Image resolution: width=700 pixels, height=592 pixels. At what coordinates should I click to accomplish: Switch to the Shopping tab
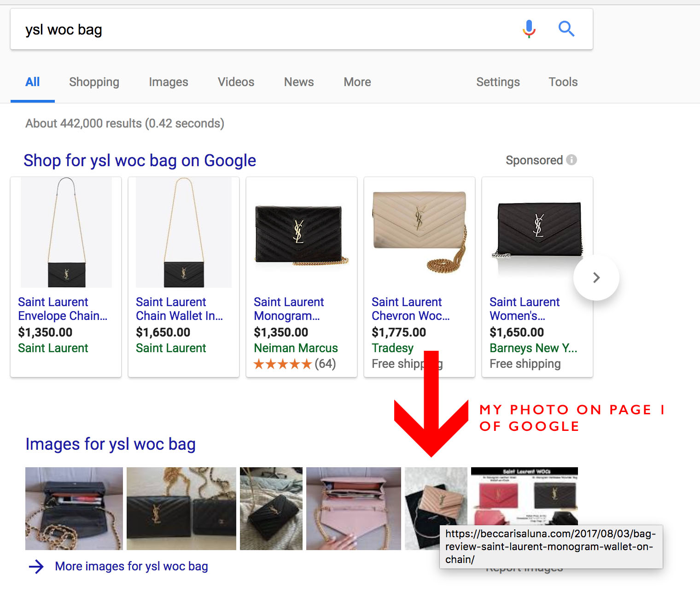[x=94, y=82]
